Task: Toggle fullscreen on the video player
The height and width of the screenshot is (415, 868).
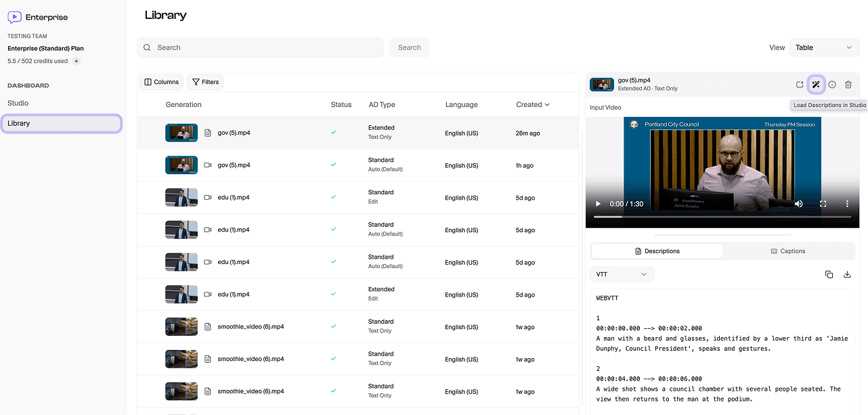Action: pos(822,203)
